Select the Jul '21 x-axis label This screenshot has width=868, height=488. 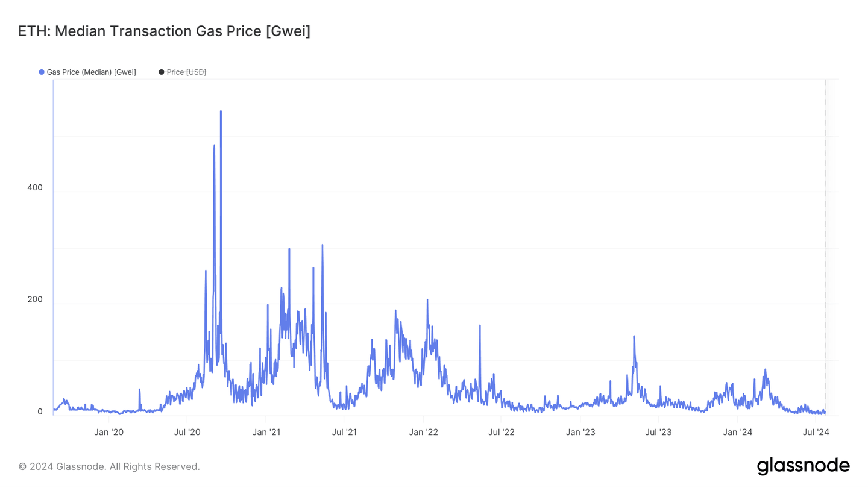(x=344, y=432)
